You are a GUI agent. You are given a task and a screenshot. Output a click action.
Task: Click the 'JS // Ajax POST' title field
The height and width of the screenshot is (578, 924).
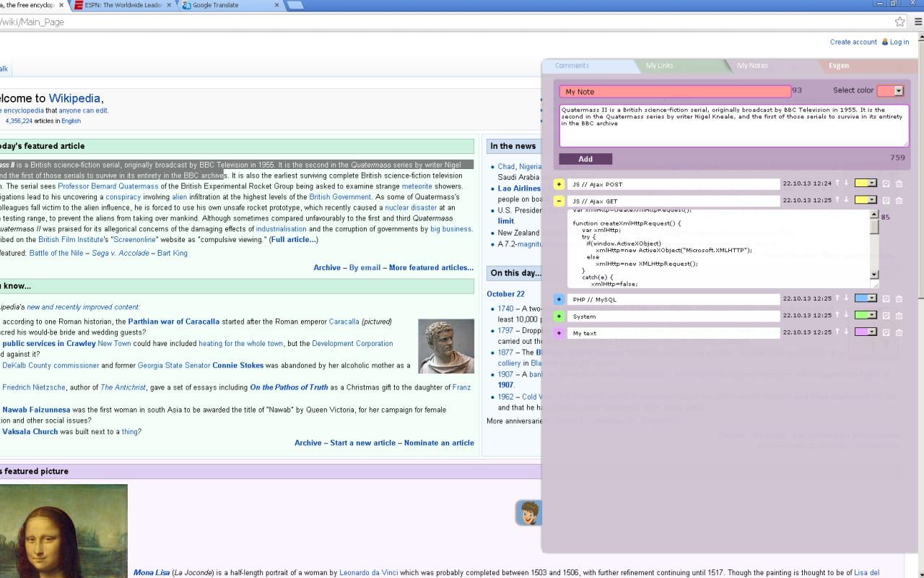click(x=674, y=184)
